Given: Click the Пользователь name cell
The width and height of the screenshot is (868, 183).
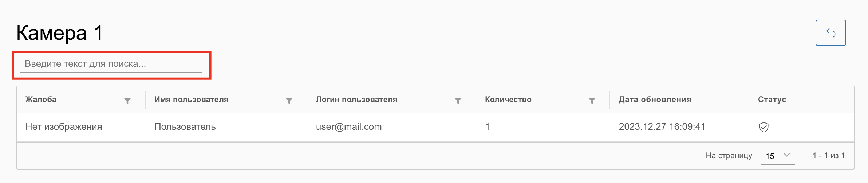Looking at the screenshot, I should pos(185,127).
